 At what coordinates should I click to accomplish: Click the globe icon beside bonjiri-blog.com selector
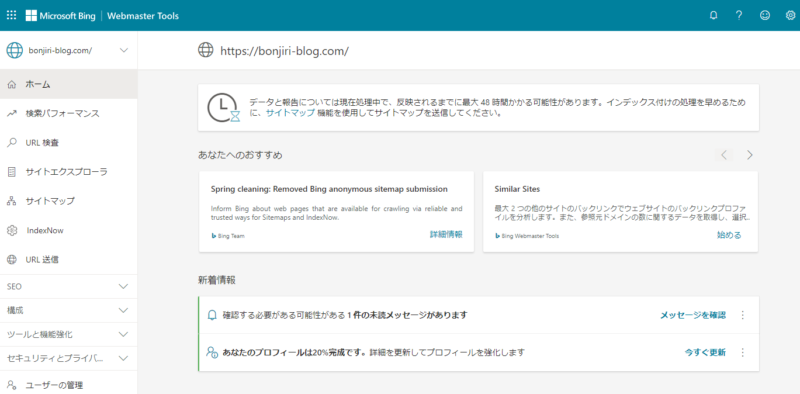pyautogui.click(x=14, y=50)
